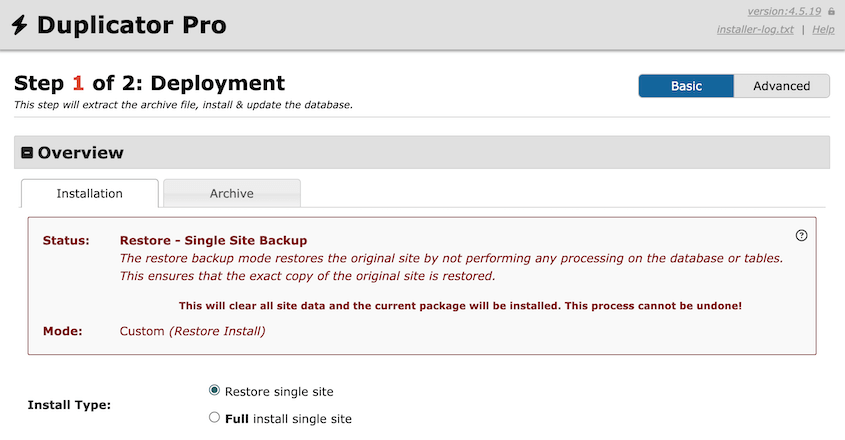
Task: Switch to the Installation tab
Action: click(x=89, y=193)
